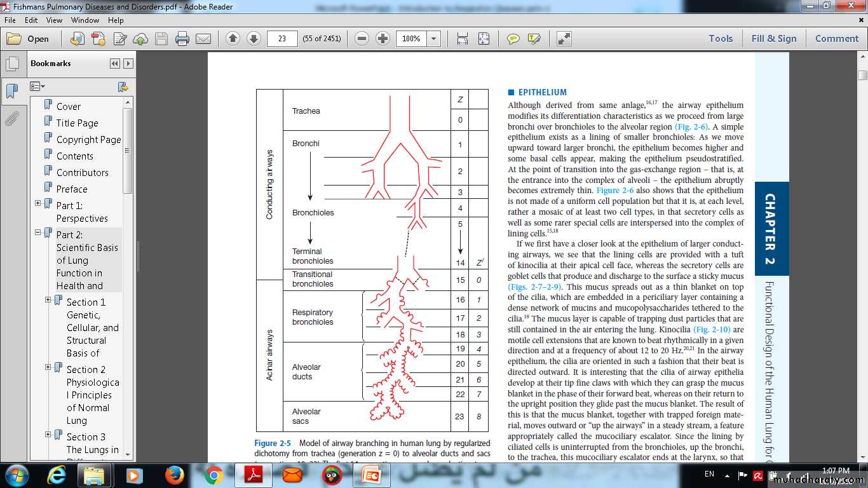
Task: Toggle read mode view
Action: point(564,39)
